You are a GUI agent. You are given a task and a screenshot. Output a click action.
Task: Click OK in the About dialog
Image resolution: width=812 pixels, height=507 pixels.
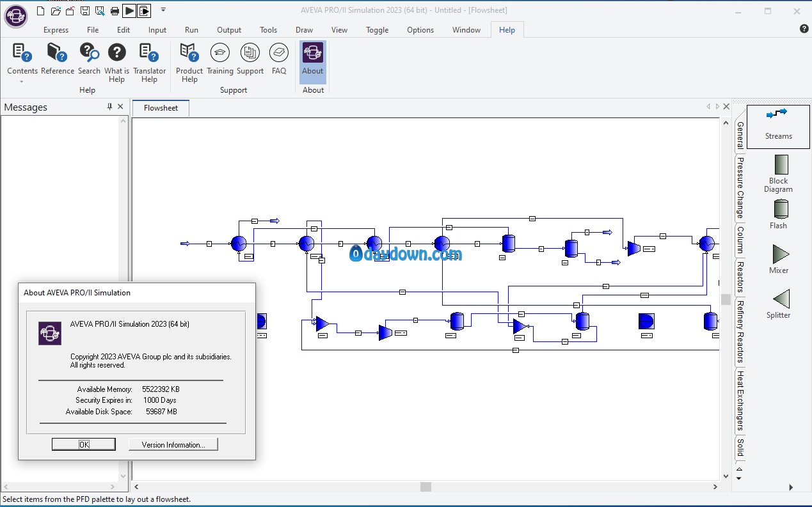coord(84,444)
